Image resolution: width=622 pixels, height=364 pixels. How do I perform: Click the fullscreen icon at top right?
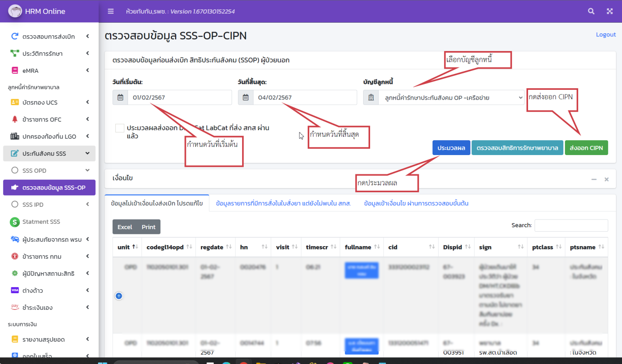pos(609,11)
